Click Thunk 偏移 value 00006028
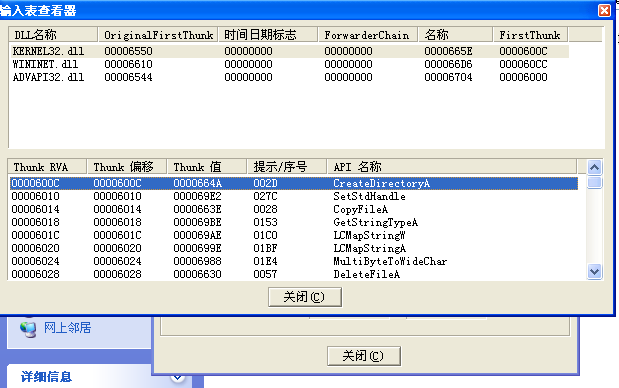The height and width of the screenshot is (388, 619). (x=117, y=274)
